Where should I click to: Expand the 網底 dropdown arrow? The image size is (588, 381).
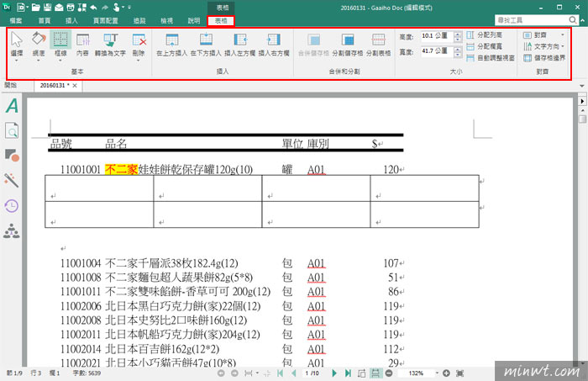[x=39, y=60]
